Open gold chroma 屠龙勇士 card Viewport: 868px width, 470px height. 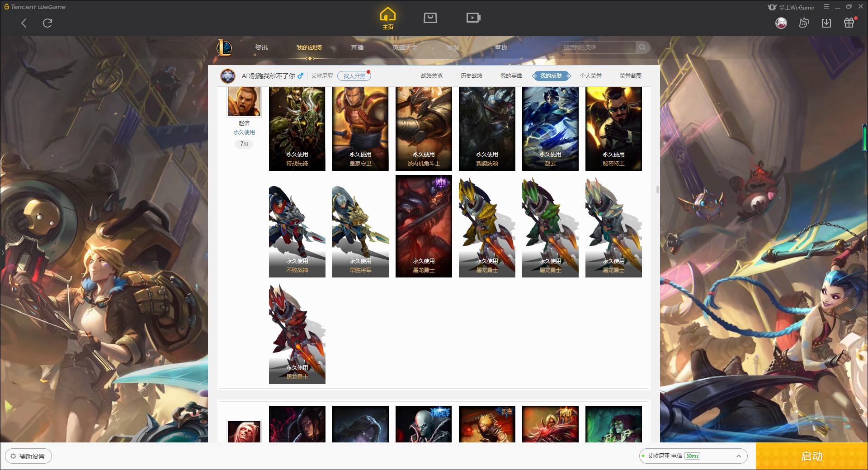tap(487, 226)
